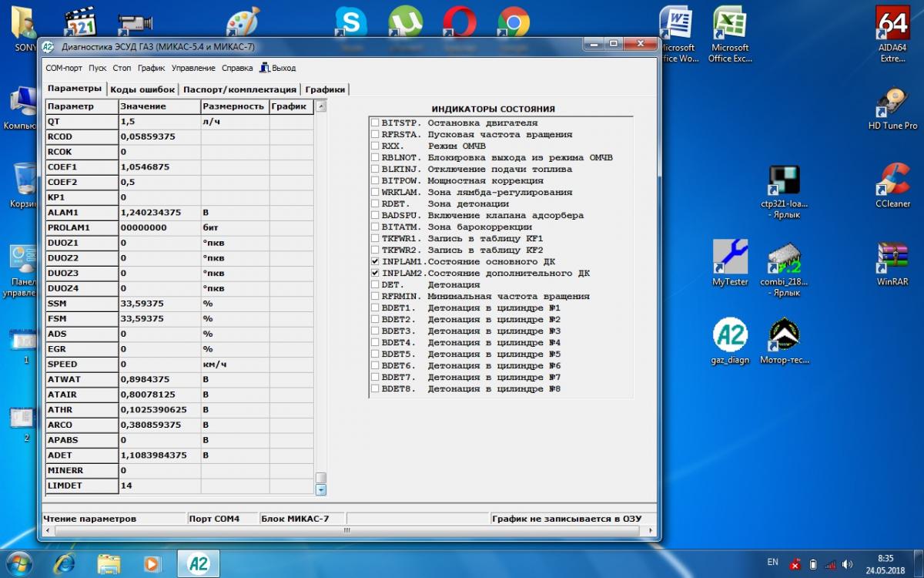The image size is (924, 578).
Task: Open the График menu
Action: pyautogui.click(x=151, y=68)
